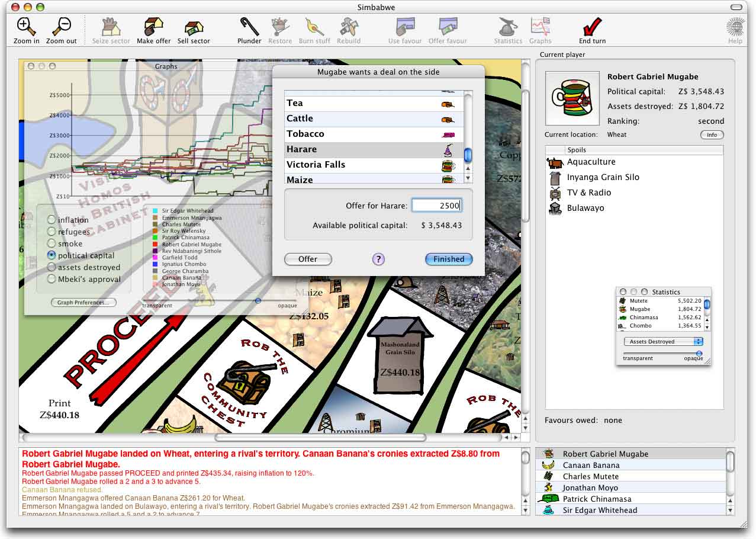Select the inflation radio button
This screenshot has height=539, width=756.
point(52,220)
